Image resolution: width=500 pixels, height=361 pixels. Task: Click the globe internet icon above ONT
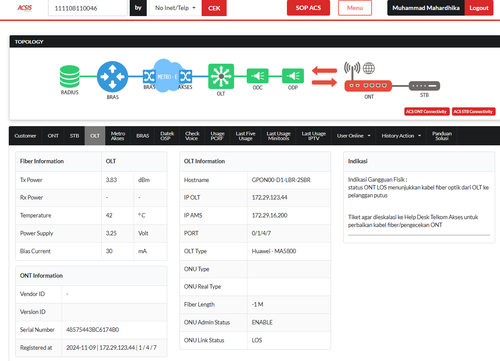[369, 68]
